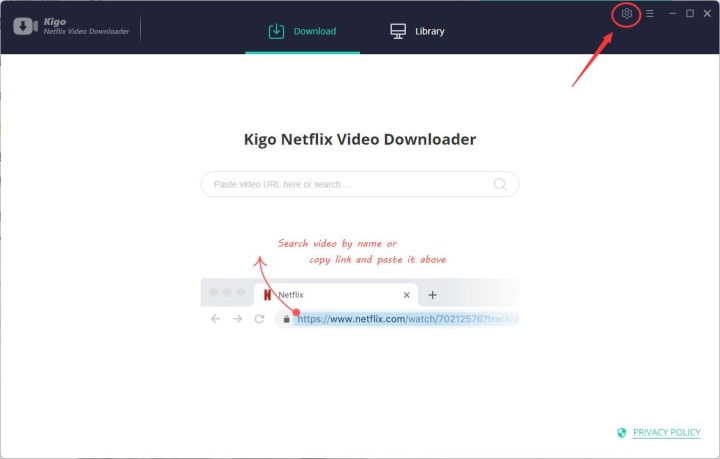
Task: Maximize the Kigo window
Action: point(690,14)
